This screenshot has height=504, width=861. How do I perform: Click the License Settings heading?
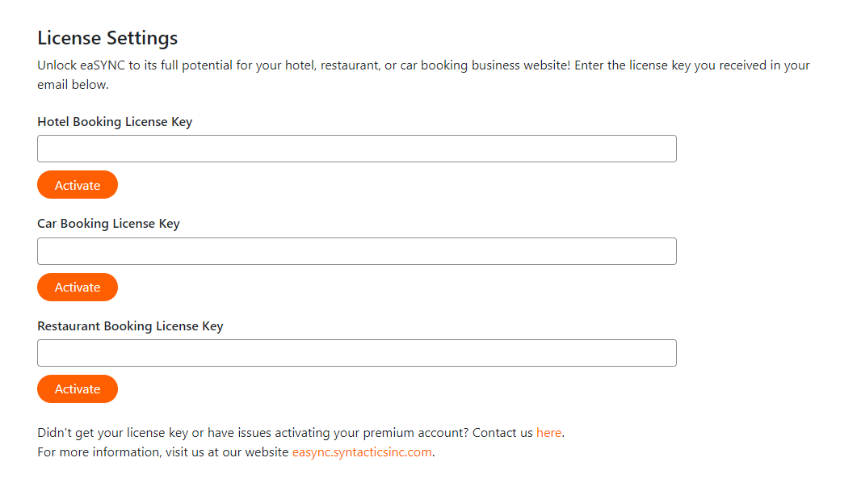pos(107,37)
